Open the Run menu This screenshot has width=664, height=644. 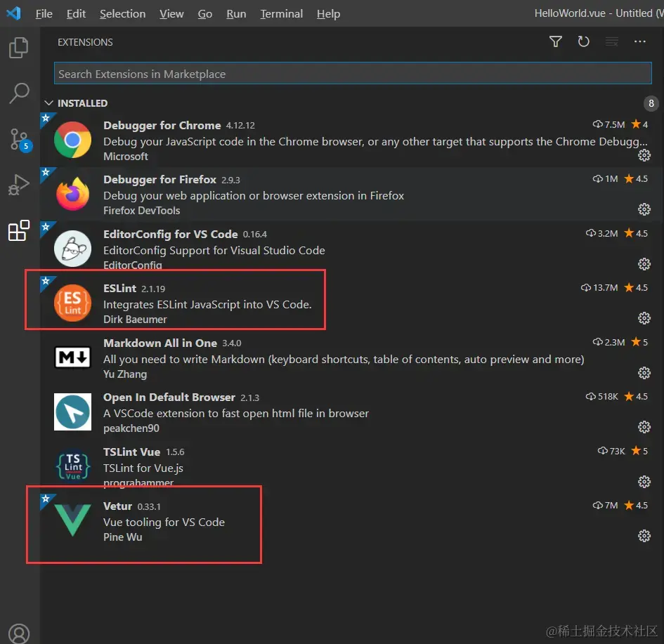236,14
